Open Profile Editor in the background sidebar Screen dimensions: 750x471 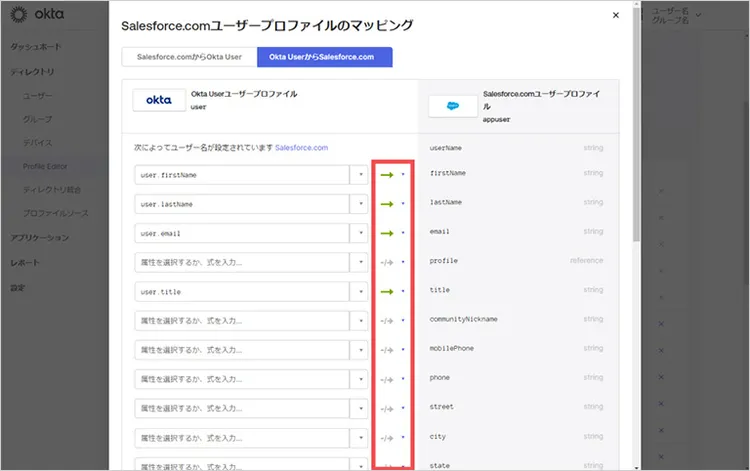coord(45,166)
